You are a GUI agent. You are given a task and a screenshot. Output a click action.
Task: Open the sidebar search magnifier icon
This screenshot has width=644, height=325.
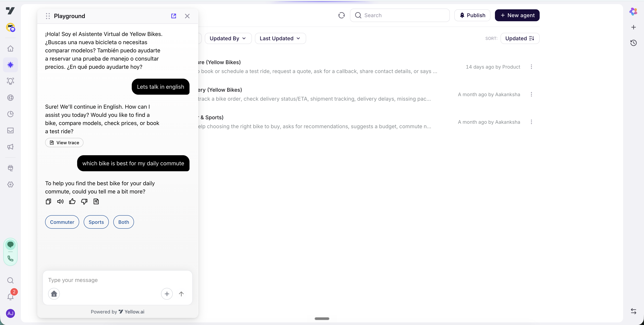10,280
